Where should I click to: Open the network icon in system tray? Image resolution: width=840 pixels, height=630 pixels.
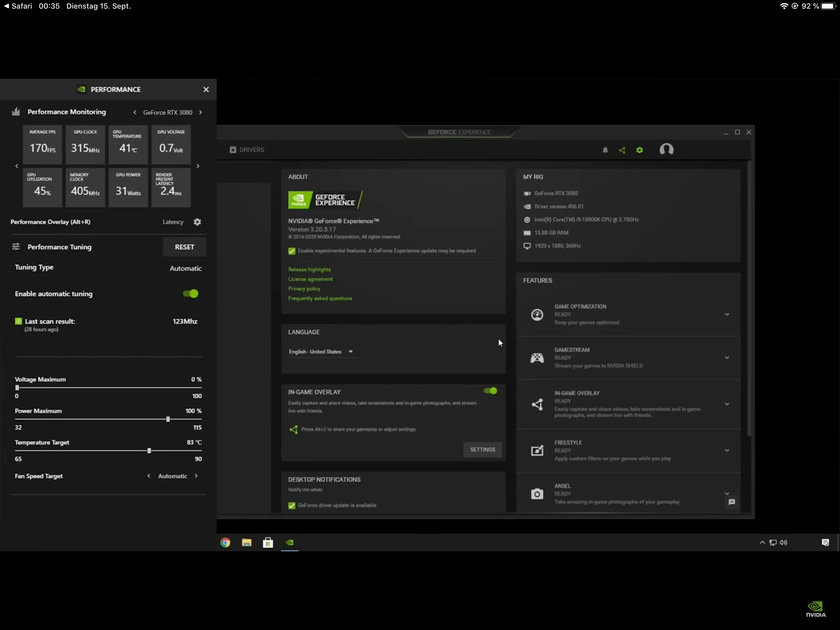(x=773, y=543)
